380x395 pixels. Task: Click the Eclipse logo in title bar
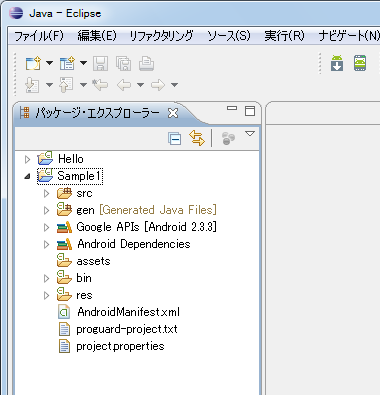[x=16, y=13]
